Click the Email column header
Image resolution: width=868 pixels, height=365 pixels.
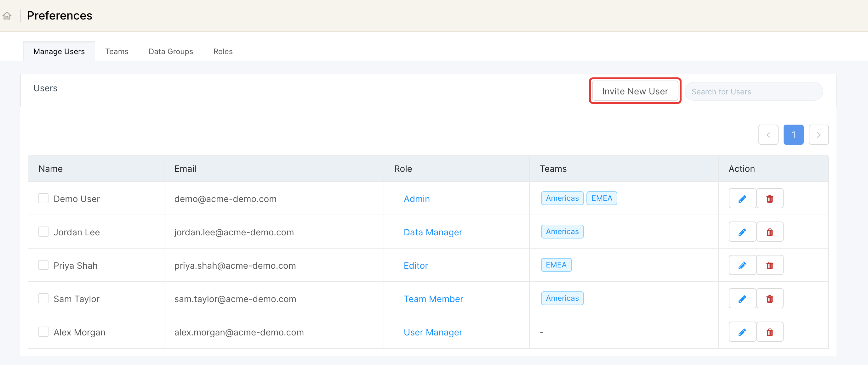[185, 169]
